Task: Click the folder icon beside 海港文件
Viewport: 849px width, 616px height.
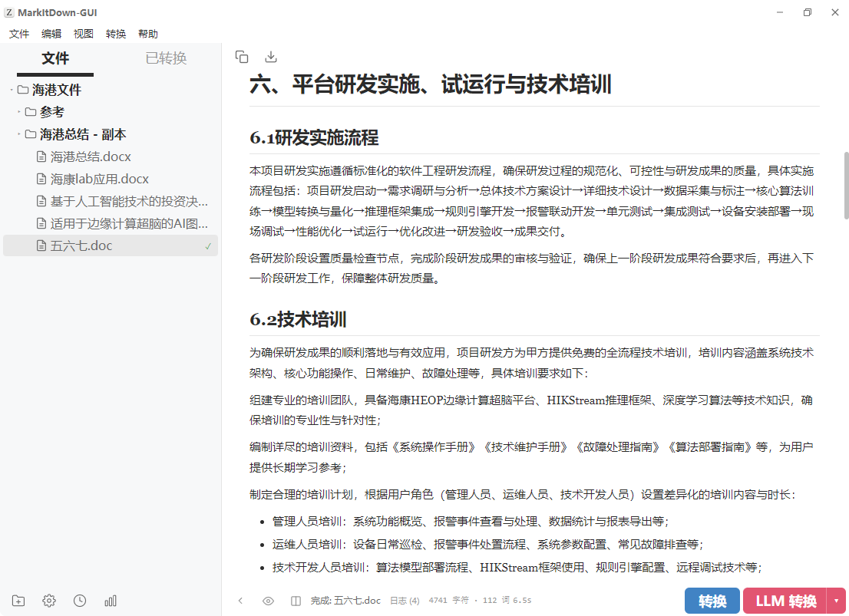Action: (23, 90)
